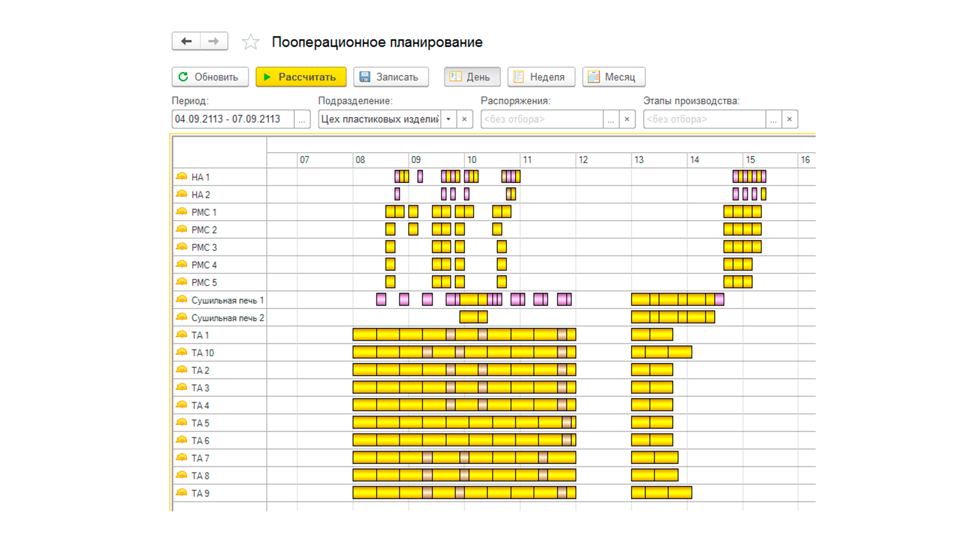Switch to День view
Image resolution: width=980 pixels, height=536 pixels.
point(472,77)
